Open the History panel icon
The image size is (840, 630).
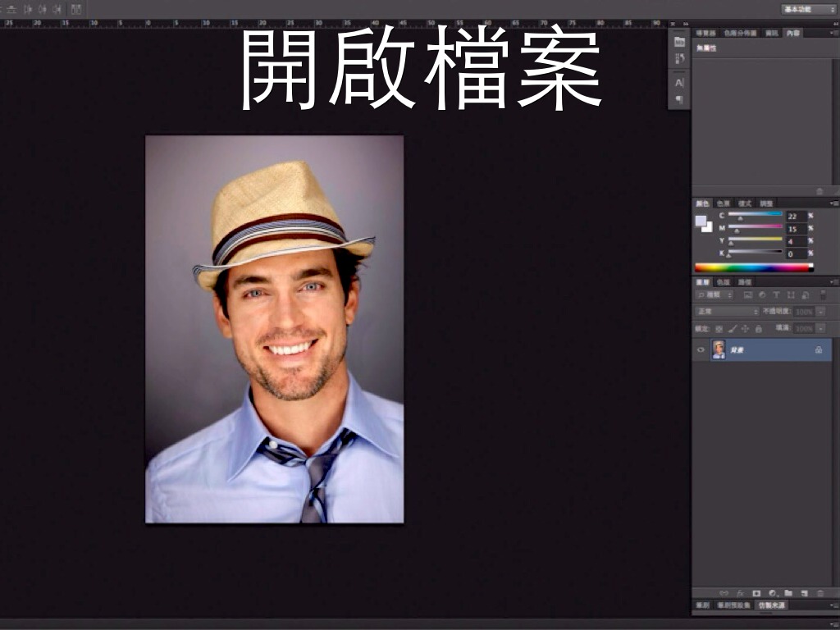(x=679, y=59)
